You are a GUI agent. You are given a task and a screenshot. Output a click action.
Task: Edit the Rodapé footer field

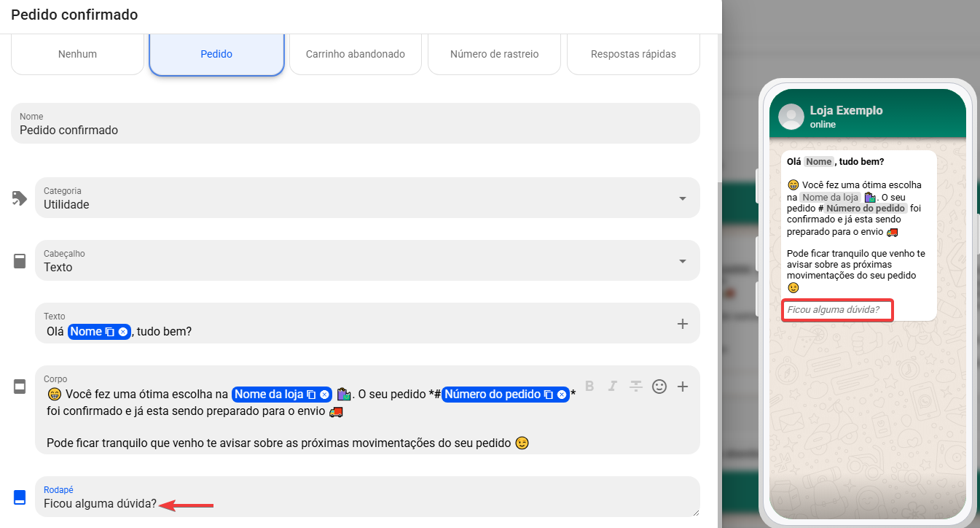pyautogui.click(x=367, y=497)
